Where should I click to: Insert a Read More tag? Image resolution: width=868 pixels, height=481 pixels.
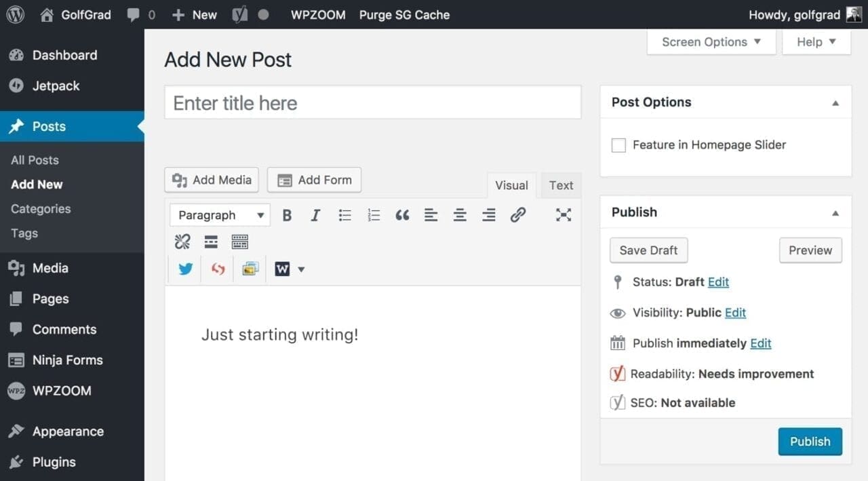pyautogui.click(x=211, y=241)
